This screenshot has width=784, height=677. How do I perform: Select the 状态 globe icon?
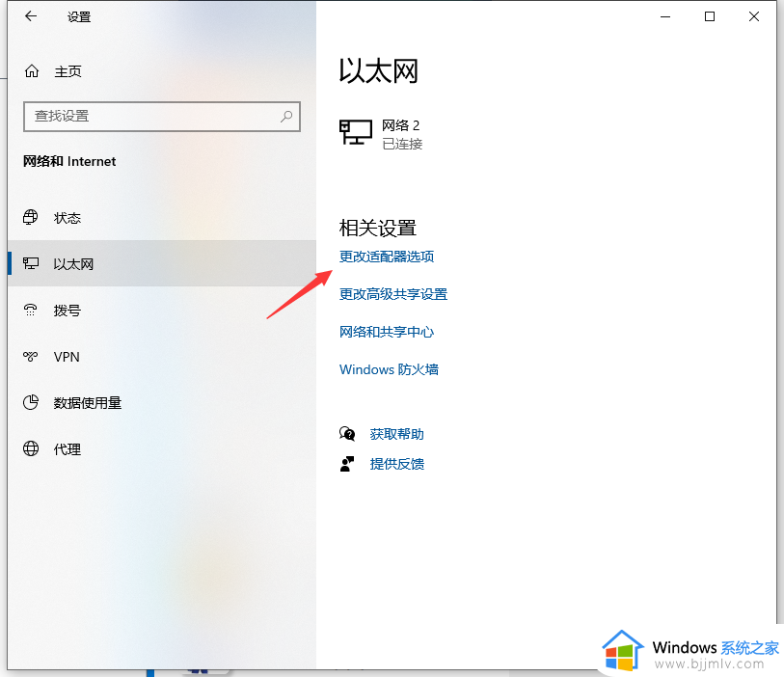click(31, 218)
